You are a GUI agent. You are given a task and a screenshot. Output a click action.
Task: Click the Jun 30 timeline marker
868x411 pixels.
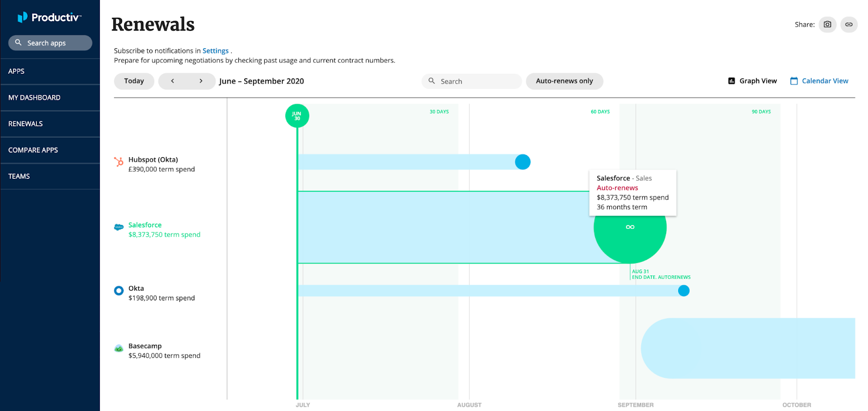point(297,115)
